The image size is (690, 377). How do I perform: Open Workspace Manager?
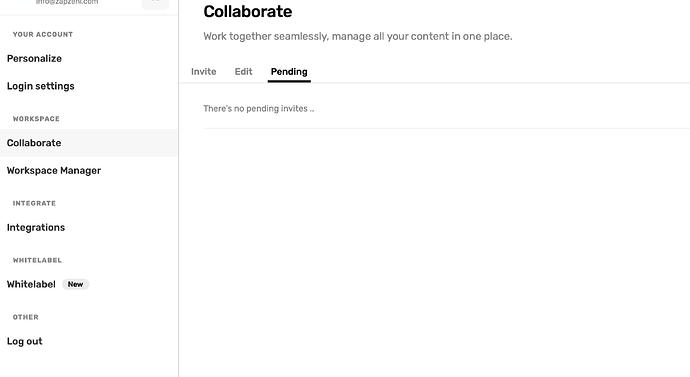coord(54,171)
